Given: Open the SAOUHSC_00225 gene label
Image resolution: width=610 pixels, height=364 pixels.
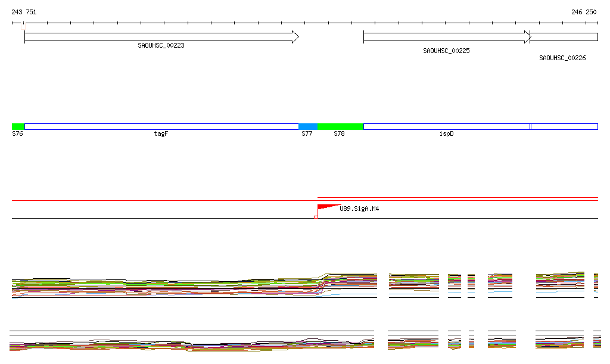Looking at the screenshot, I should pos(446,51).
